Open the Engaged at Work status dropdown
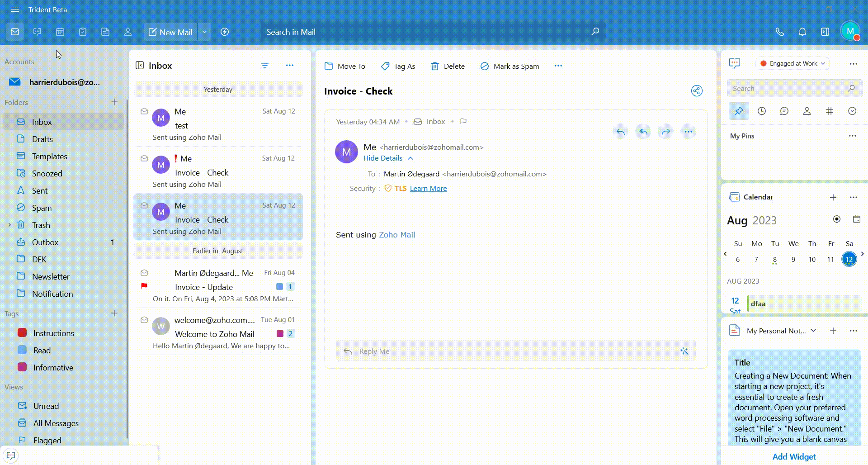Screen dimensions: 868x465 click(793, 63)
